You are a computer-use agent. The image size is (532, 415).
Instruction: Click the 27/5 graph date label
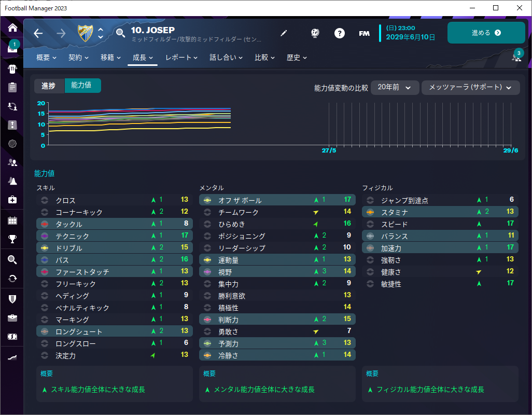[329, 150]
